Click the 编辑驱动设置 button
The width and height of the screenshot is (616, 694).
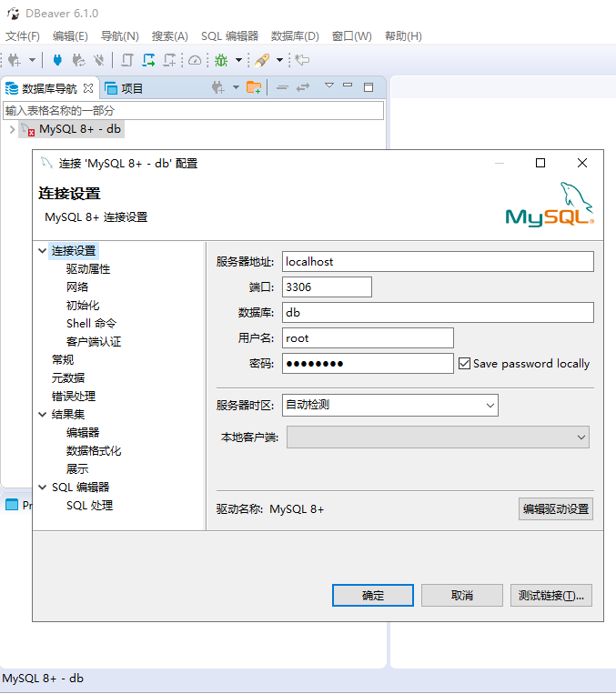[556, 509]
